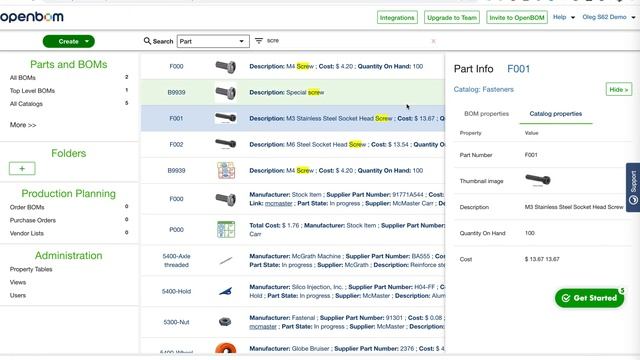Open Order BOMs under Production Planning

pos(27,207)
